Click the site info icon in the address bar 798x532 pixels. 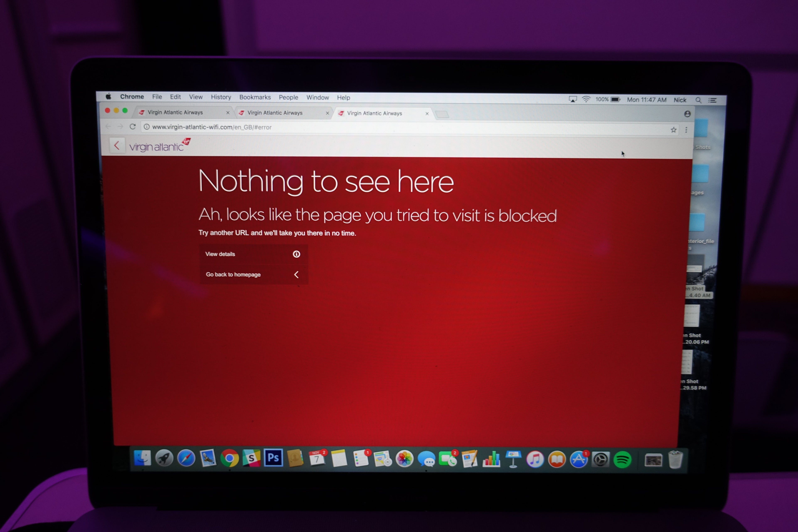[x=147, y=127]
